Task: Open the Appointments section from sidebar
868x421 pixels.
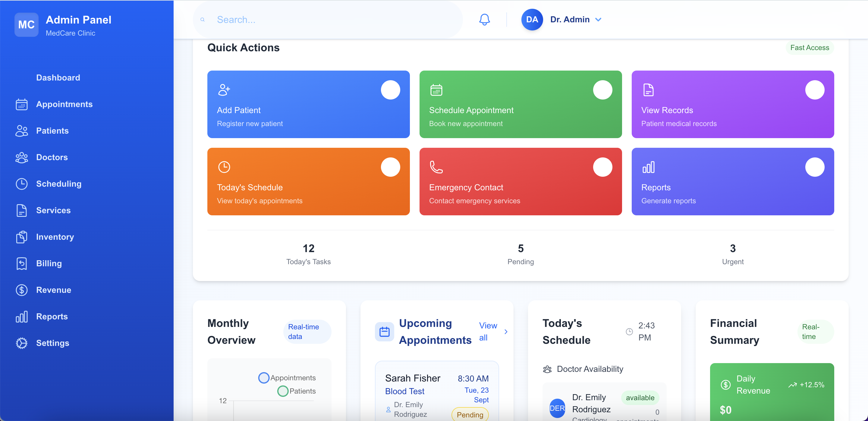Action: click(64, 104)
